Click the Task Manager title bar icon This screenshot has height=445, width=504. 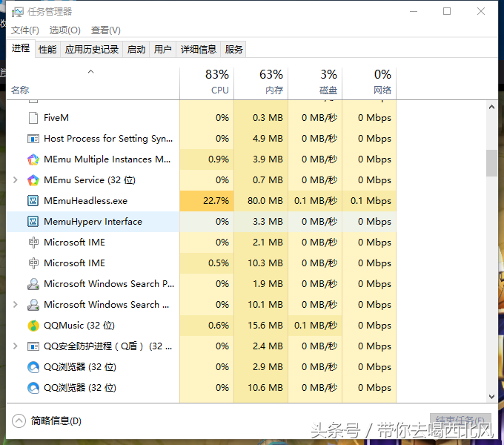18,12
